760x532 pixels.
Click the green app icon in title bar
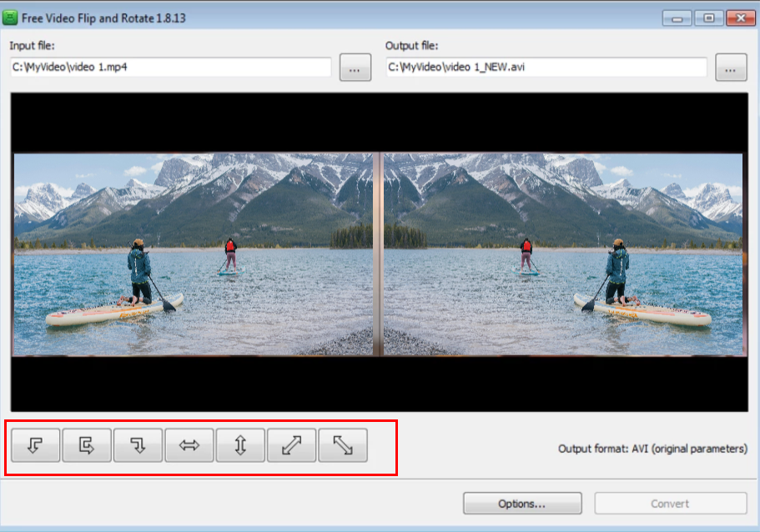point(10,18)
